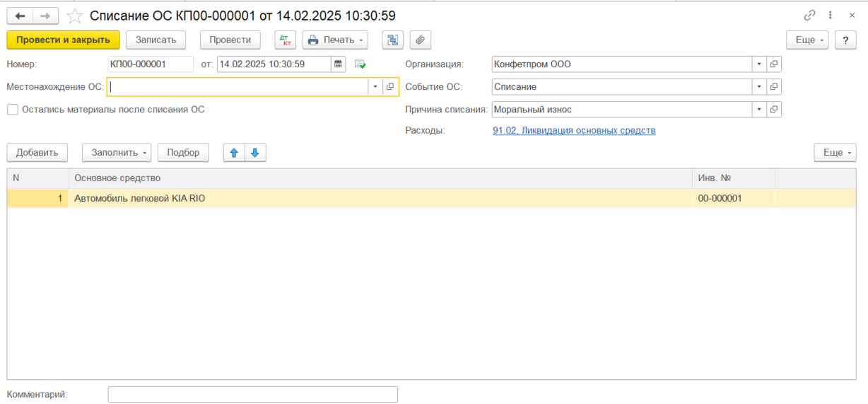Expand the Причина списания dropdown arrow

tap(759, 110)
